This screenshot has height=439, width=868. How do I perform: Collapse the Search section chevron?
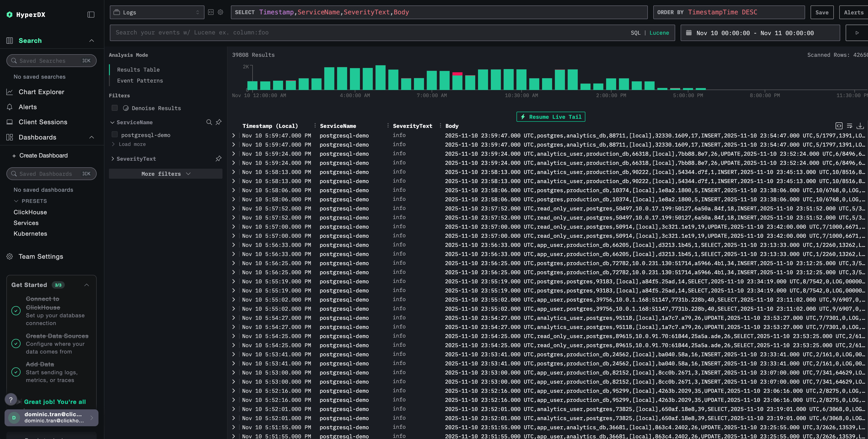click(92, 41)
